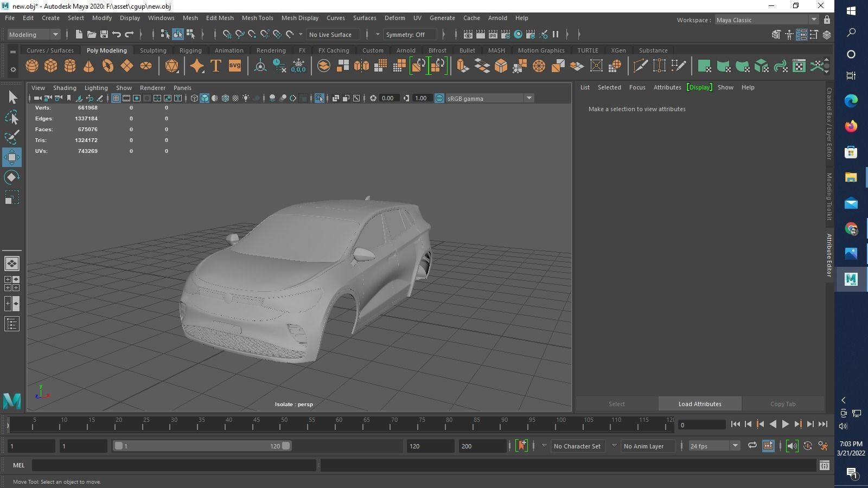This screenshot has height=488, width=868.
Task: Click the play forward button
Action: click(x=785, y=425)
